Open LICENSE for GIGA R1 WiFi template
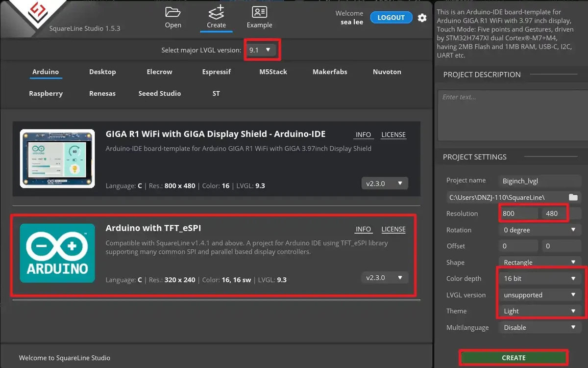 393,134
